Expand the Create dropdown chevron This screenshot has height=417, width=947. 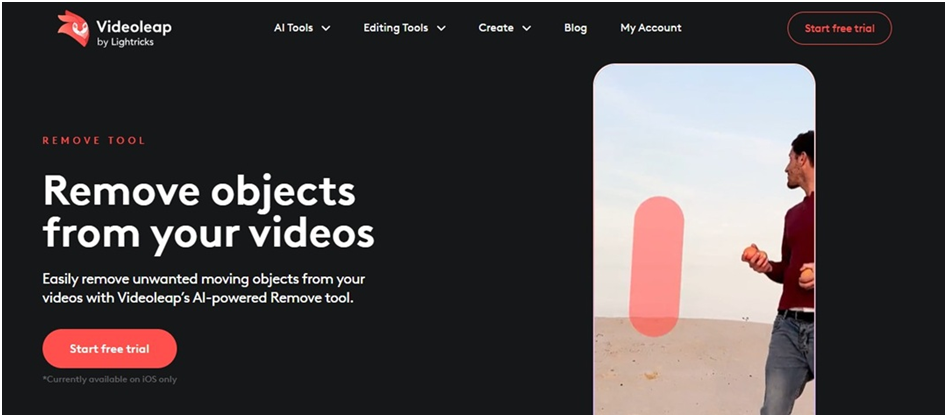[526, 28]
